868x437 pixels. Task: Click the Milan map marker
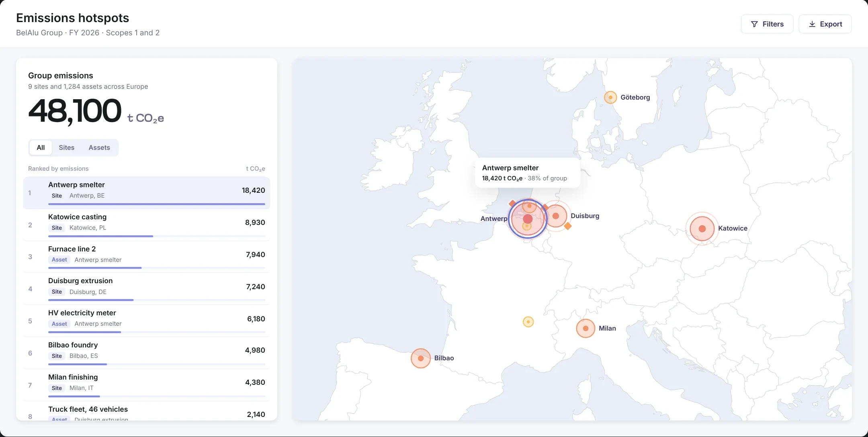(585, 328)
